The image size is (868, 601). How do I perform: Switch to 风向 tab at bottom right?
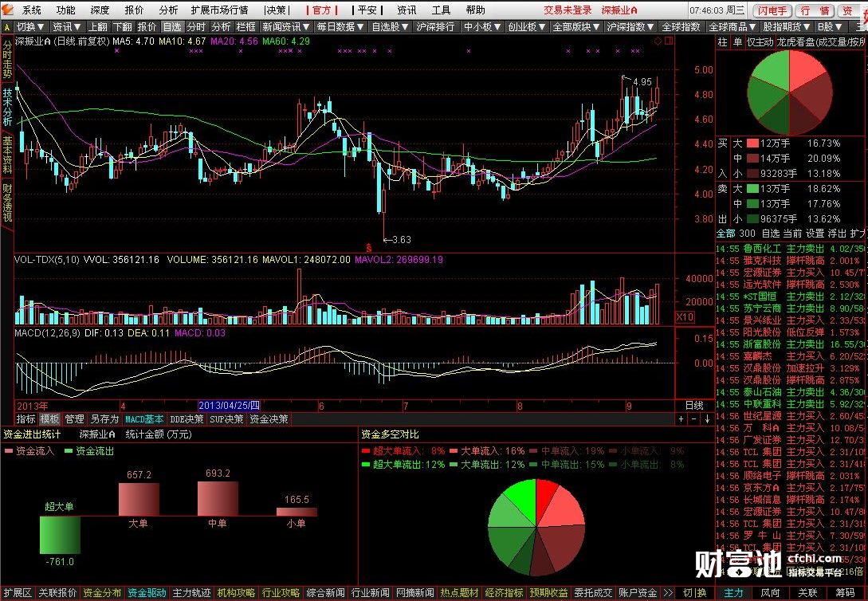[771, 593]
